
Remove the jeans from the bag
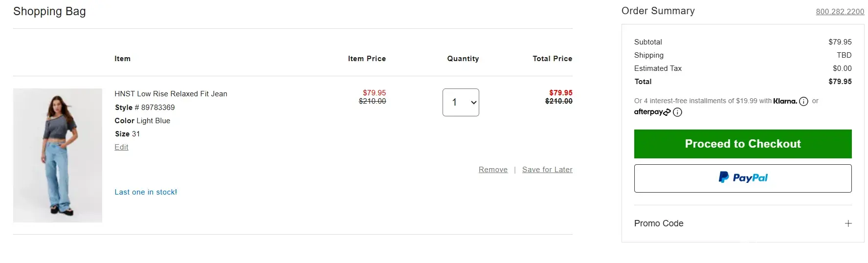pyautogui.click(x=493, y=170)
